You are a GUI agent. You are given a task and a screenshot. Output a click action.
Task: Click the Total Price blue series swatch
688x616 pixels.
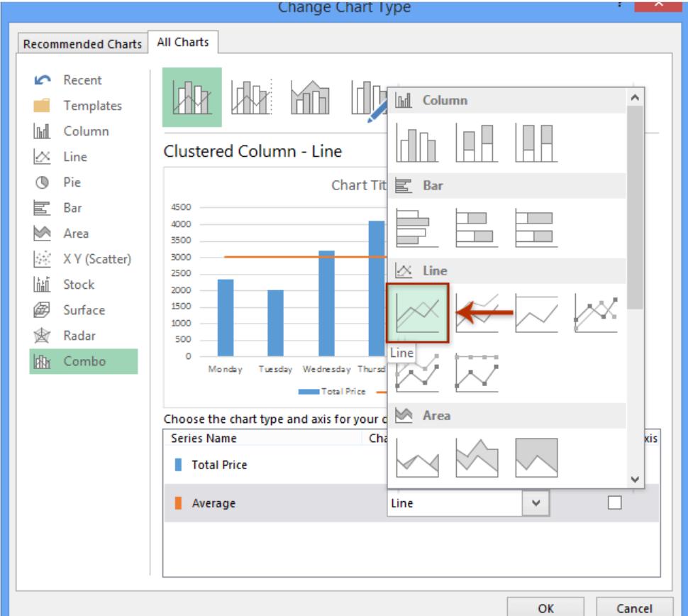click(178, 465)
